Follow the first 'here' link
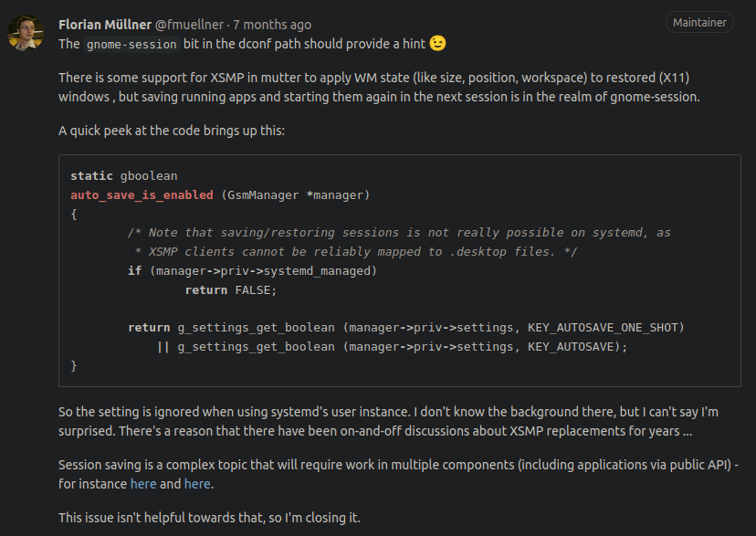The height and width of the screenshot is (536, 756). click(143, 483)
